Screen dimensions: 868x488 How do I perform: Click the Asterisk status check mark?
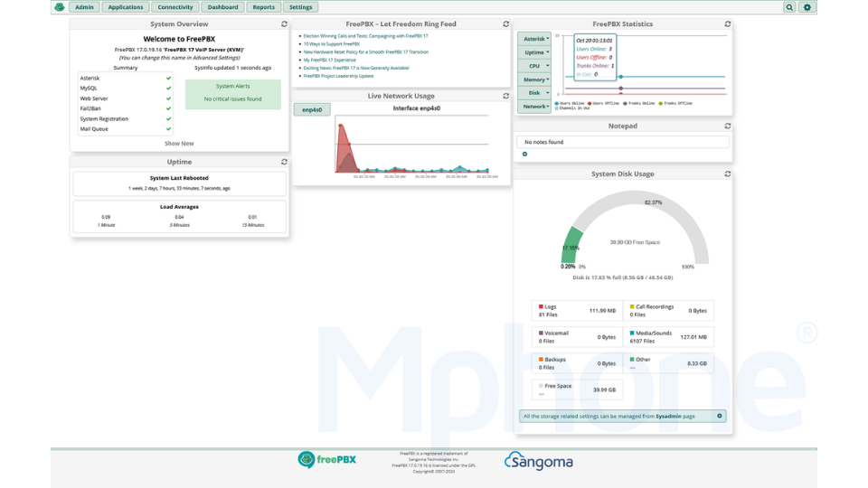168,78
